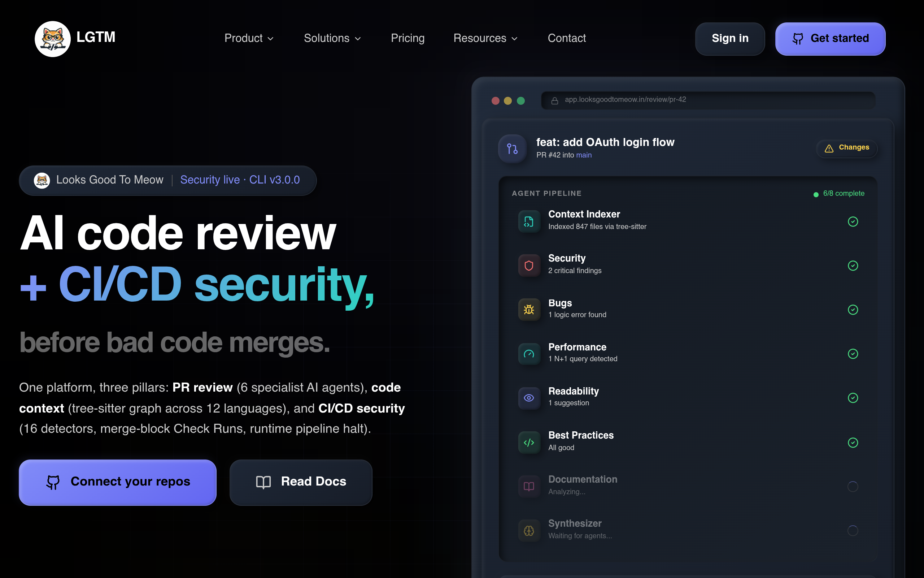The width and height of the screenshot is (924, 578).
Task: Click the Readability eye icon
Action: click(529, 398)
